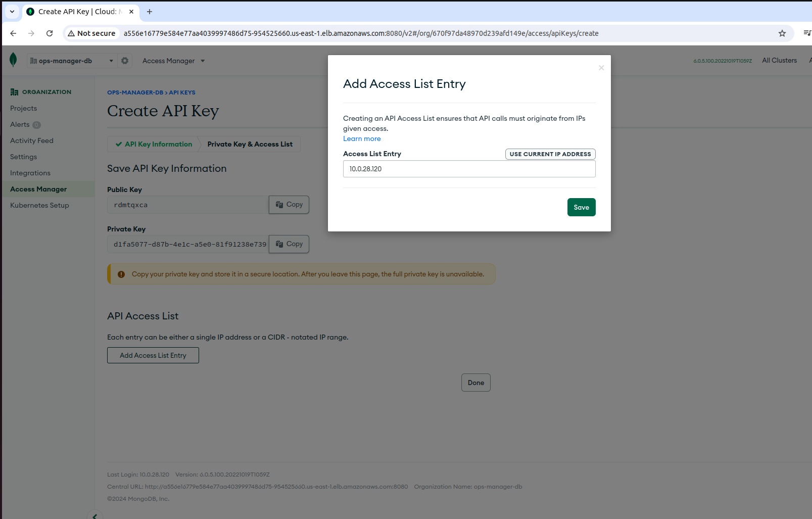812x519 pixels.
Task: Click the Alerts count badge
Action: pos(36,125)
